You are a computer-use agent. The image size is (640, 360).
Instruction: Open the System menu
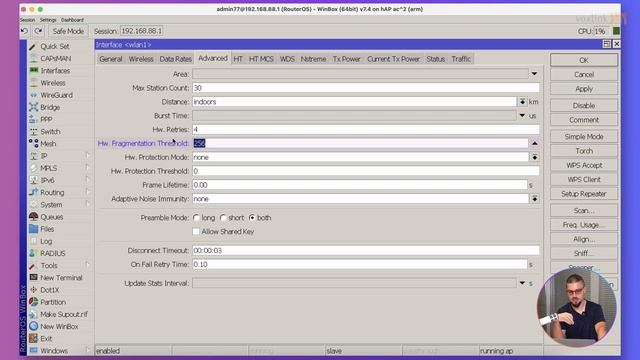pos(51,205)
